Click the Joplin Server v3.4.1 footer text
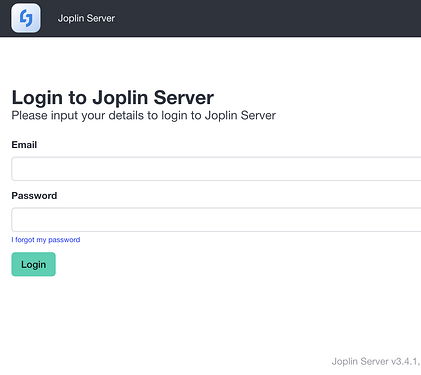Image resolution: width=421 pixels, height=375 pixels. (376, 361)
